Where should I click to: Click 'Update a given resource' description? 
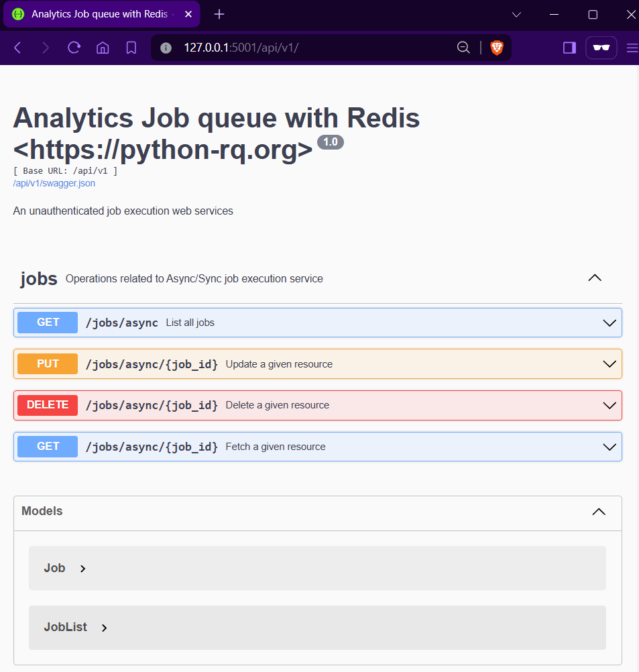[x=279, y=364]
